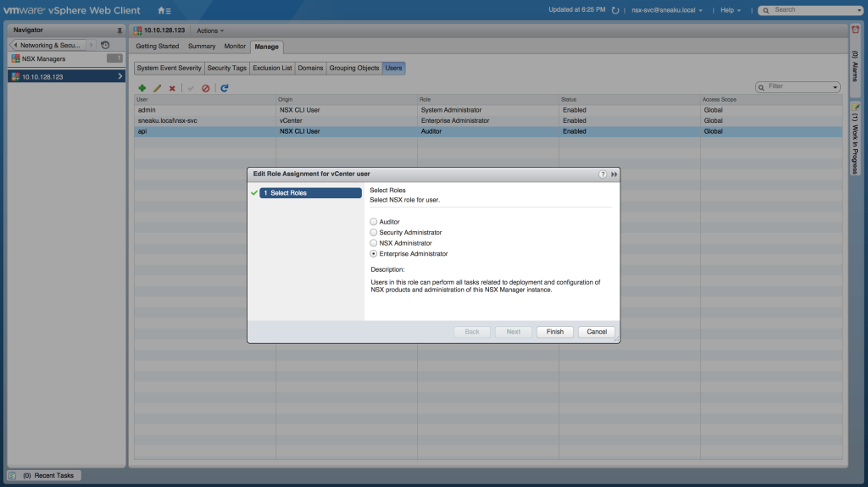Open navigator history clock icon
The image size is (868, 487).
(x=105, y=45)
